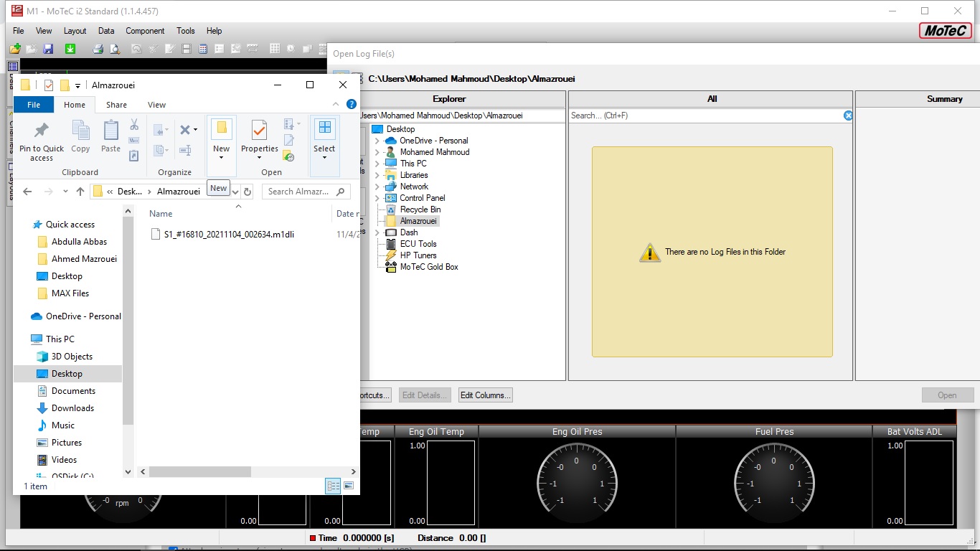Viewport: 980px width, 551px height.
Task: Open the Delete dropdown arrow in Organize group
Action: point(195,130)
